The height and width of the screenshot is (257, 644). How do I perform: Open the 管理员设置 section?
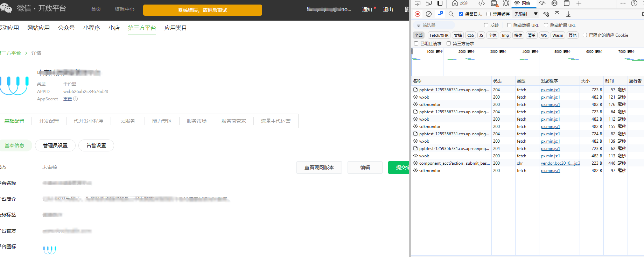tap(55, 145)
